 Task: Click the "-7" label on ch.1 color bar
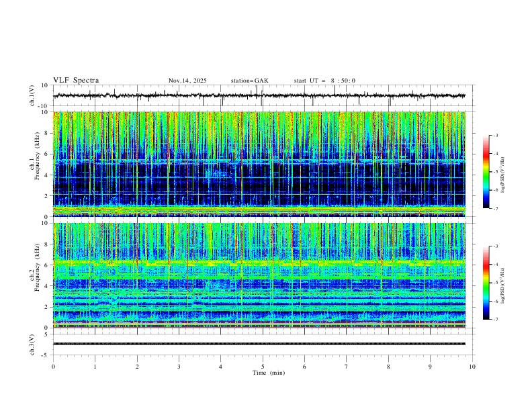coord(496,209)
